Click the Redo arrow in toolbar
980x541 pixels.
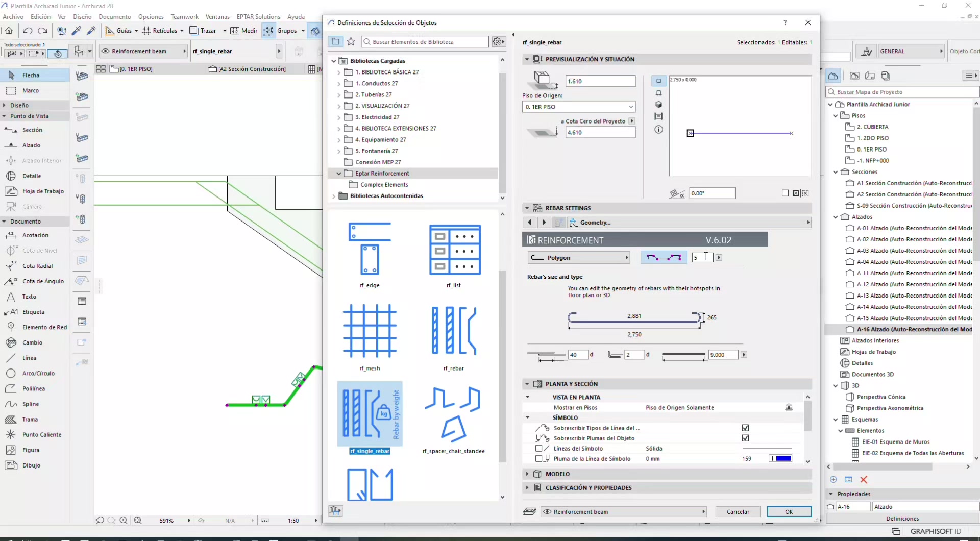click(43, 31)
